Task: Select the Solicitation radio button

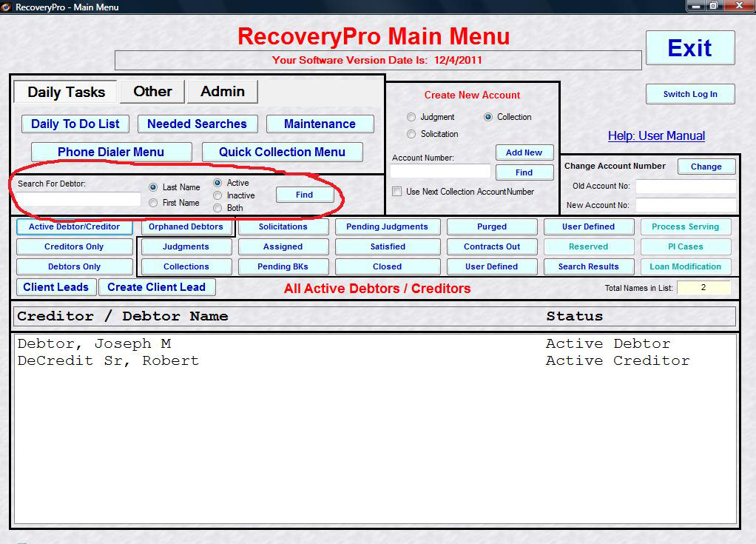Action: tap(411, 133)
